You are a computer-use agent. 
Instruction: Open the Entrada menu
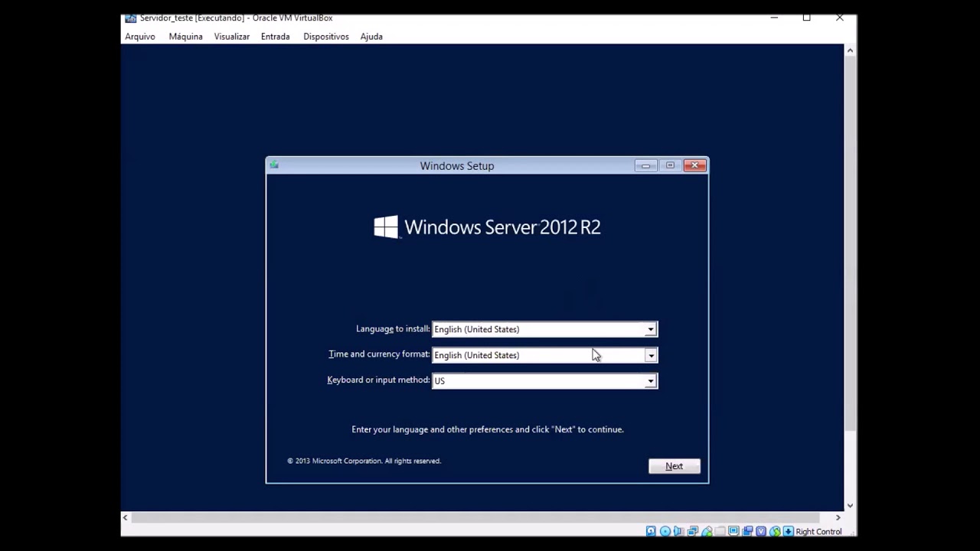pyautogui.click(x=276, y=36)
